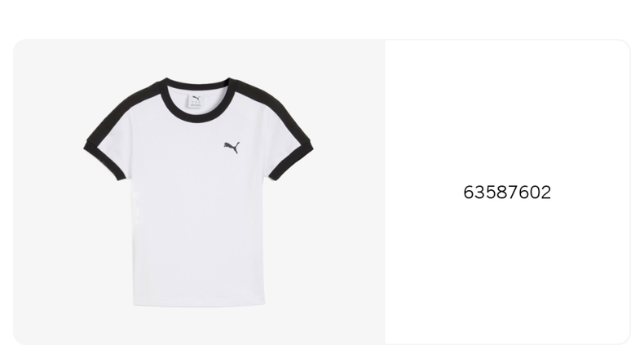This screenshot has height=345, width=644.
Task: Click the right black sleeve cuff
Action: pyautogui.click(x=293, y=161)
